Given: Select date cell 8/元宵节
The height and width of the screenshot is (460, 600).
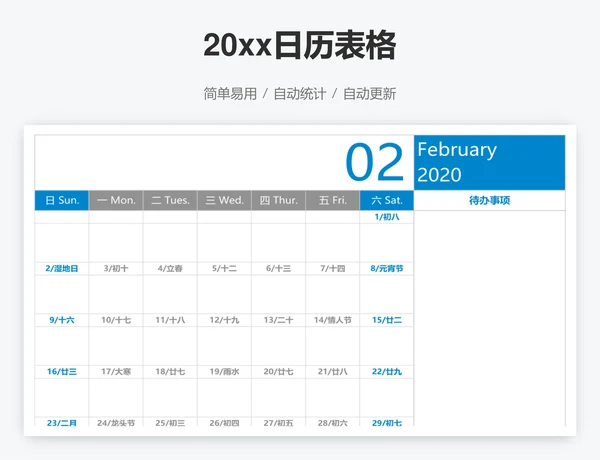Looking at the screenshot, I should [387, 268].
